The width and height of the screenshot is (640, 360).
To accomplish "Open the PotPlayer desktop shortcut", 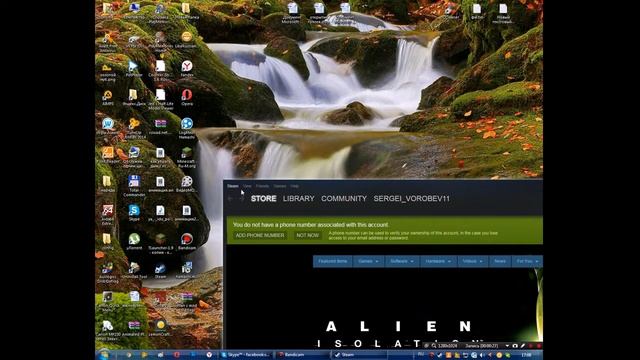I will pyautogui.click(x=134, y=68).
